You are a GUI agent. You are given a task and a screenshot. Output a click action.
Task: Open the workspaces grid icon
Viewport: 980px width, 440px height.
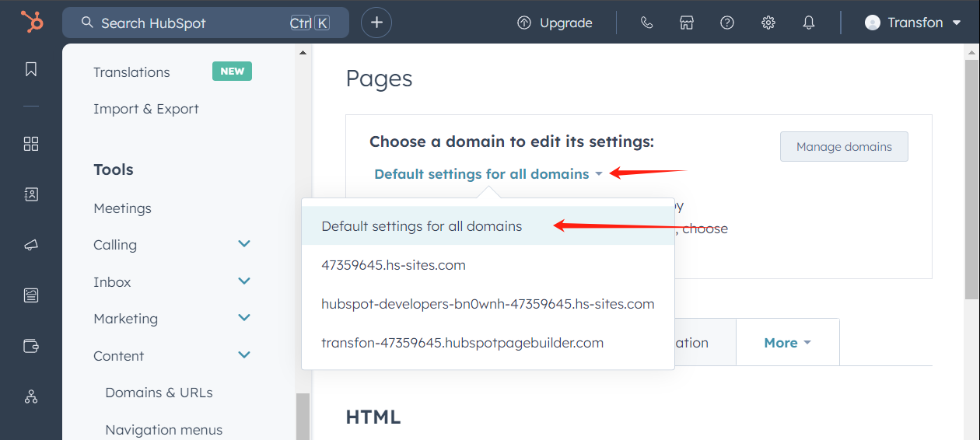[31, 144]
